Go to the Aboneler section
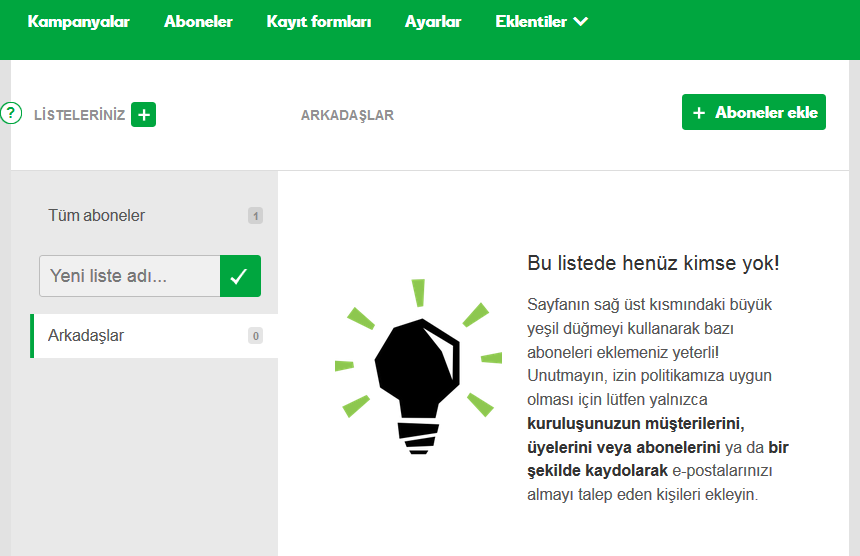Screen dimensions: 860x556 click(198, 21)
